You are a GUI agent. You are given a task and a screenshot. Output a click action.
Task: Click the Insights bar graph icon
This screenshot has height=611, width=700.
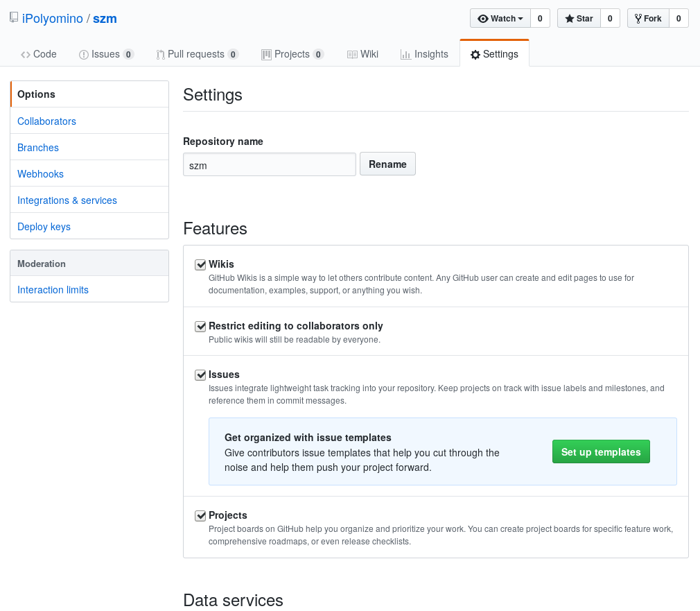[x=405, y=55]
